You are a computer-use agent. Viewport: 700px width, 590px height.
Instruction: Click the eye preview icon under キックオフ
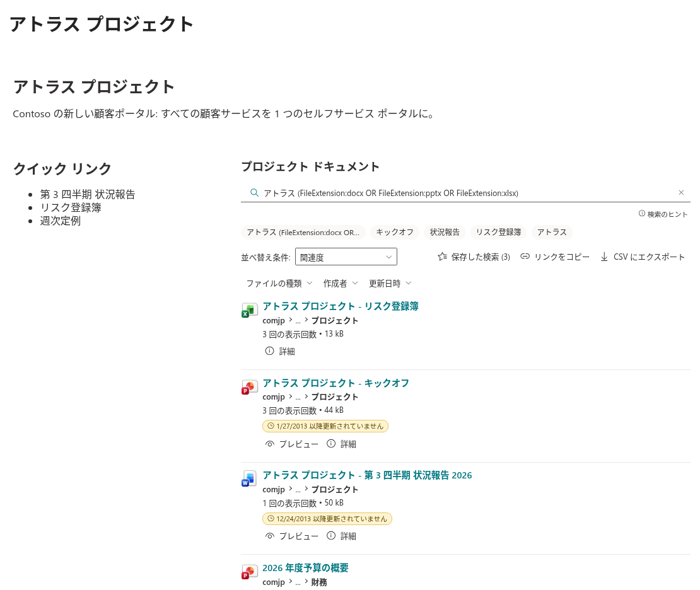click(270, 444)
